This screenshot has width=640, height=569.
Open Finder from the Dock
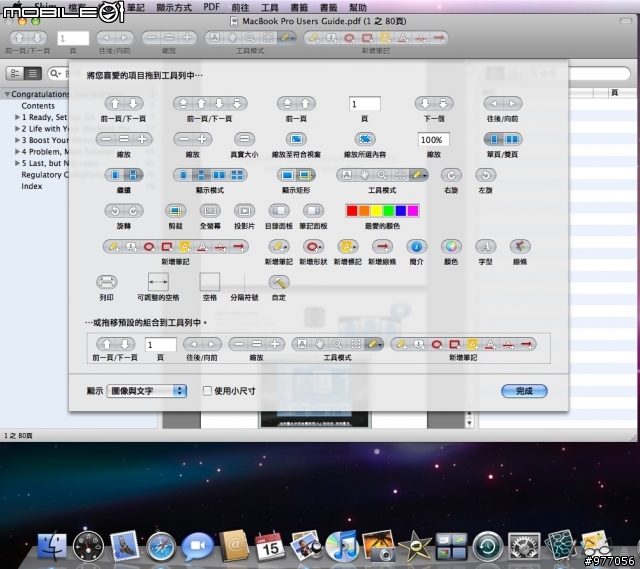click(52, 546)
